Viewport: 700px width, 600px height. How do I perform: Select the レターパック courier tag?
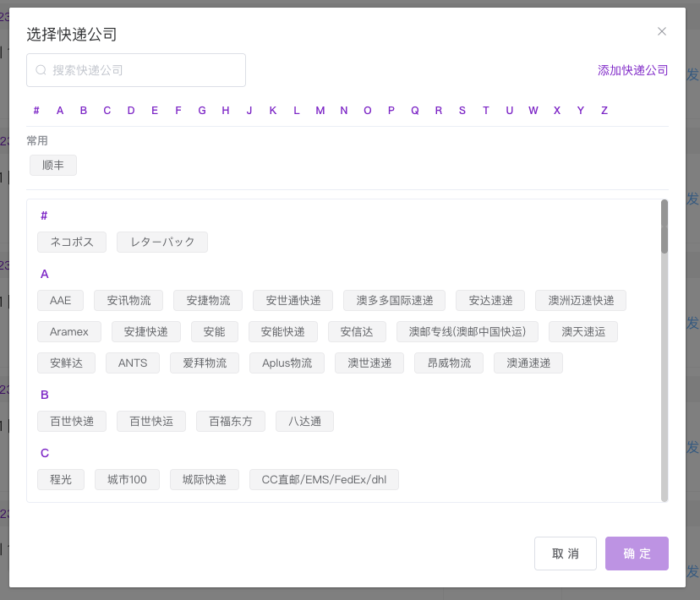coord(162,242)
